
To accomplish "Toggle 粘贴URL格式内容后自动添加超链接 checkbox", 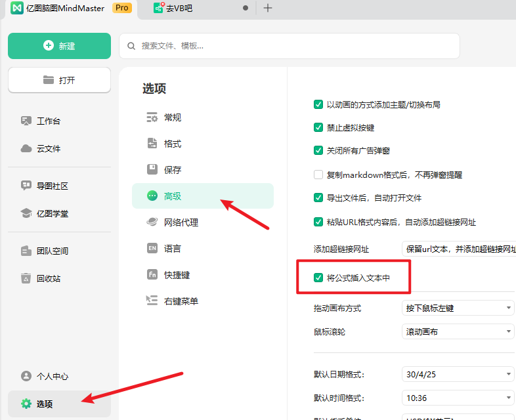I will coord(318,222).
